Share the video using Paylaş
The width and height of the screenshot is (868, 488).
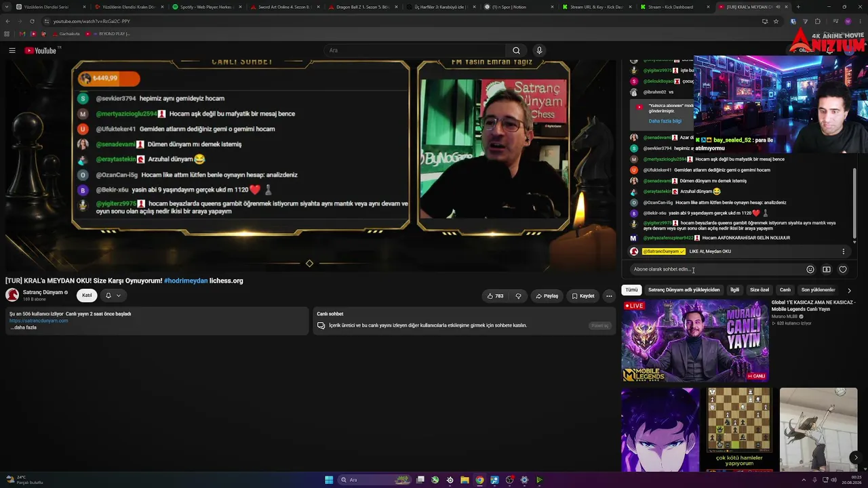[547, 296]
